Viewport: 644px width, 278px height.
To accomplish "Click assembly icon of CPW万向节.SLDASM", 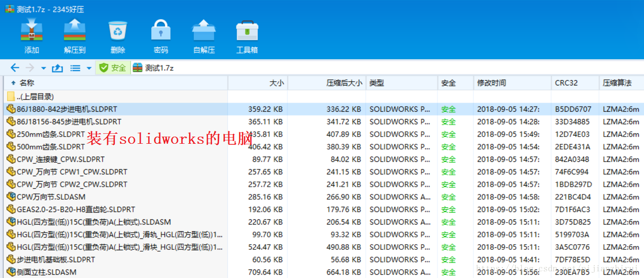I will point(11,196).
